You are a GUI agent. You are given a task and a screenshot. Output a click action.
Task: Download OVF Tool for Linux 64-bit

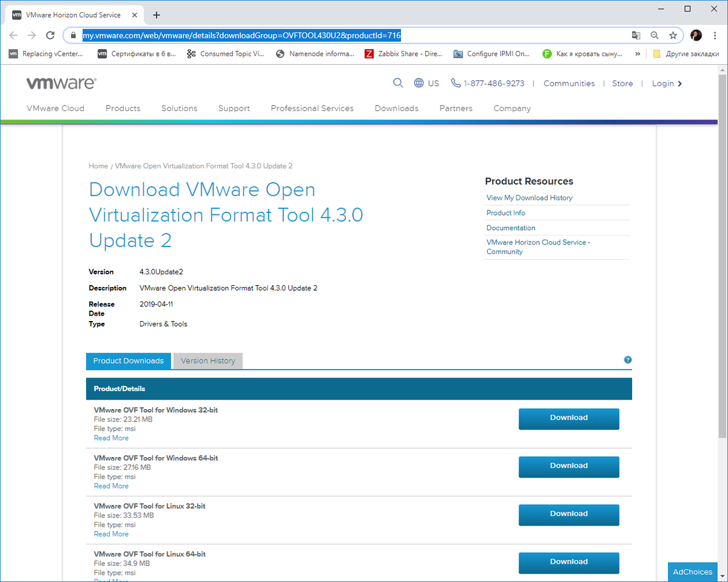point(569,563)
